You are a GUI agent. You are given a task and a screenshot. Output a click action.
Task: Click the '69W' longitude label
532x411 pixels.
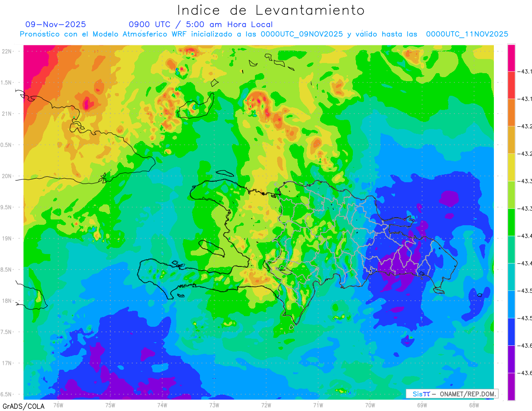click(422, 405)
